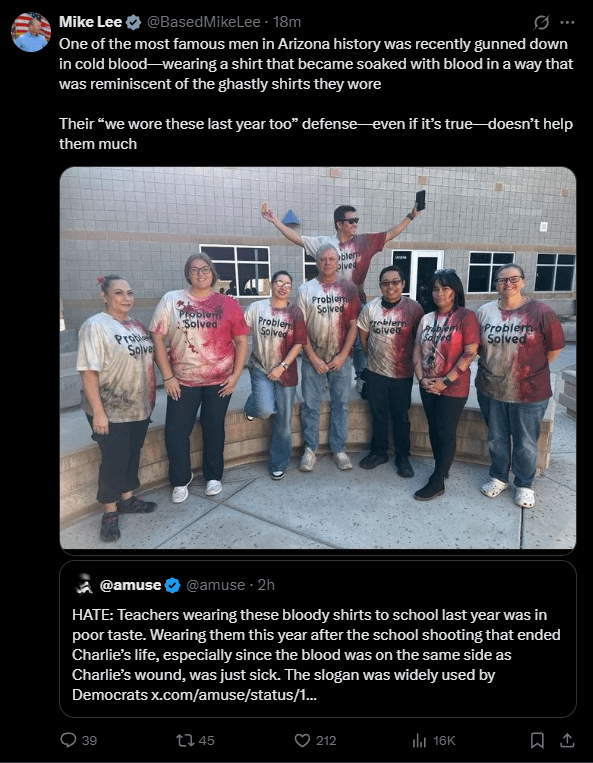593x763 pixels.
Task: Go to the Mike Lee display name
Action: tap(90, 22)
